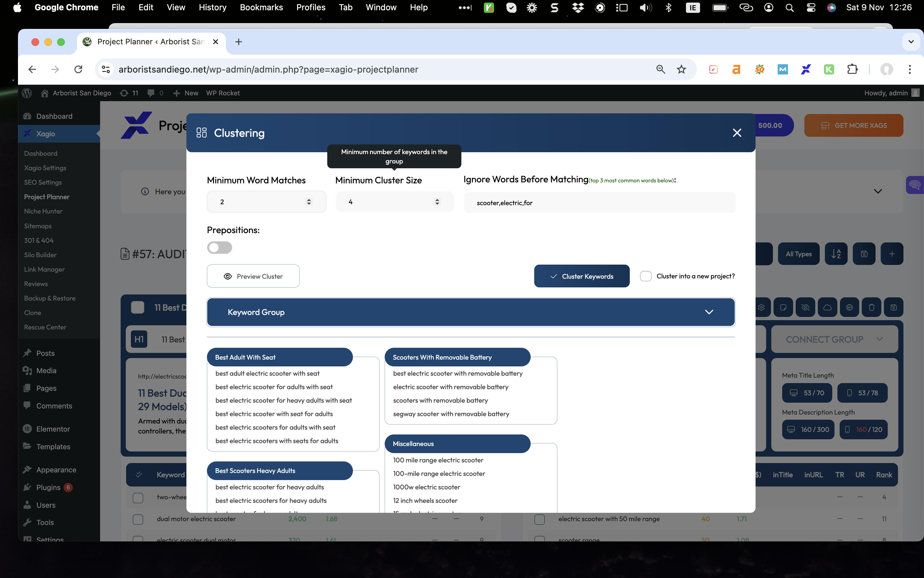This screenshot has width=924, height=578.
Task: Open Link Manager in sidebar
Action: 44,269
